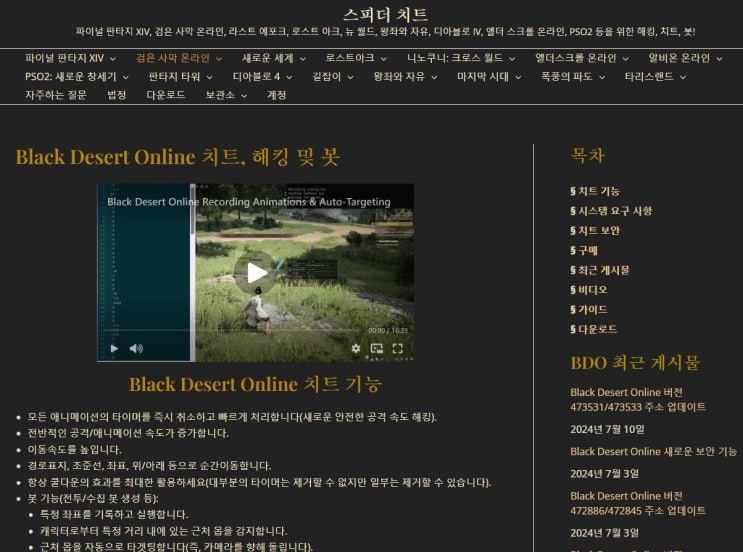Click heading Black Desert Online 치트, 해킹 및 봇
Image resolution: width=743 pixels, height=552 pixels.
(x=178, y=157)
